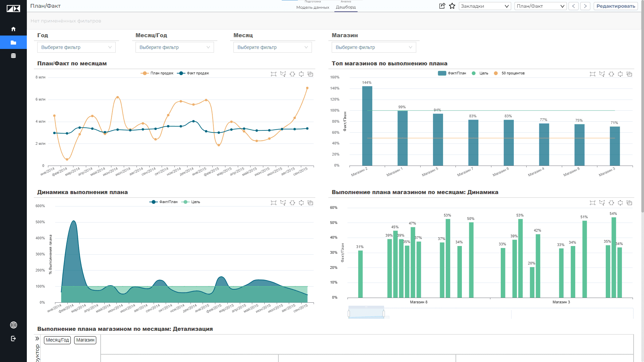This screenshot has height=362, width=644.
Task: Open the Магазин filter dropdown
Action: coord(374,47)
